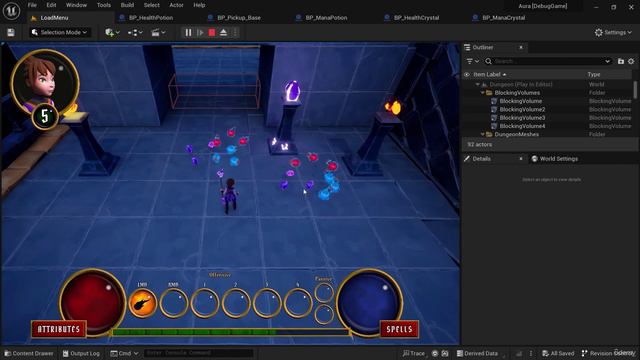Switch to the BP_HealthCrystal tab
The height and width of the screenshot is (360, 640).
[416, 18]
